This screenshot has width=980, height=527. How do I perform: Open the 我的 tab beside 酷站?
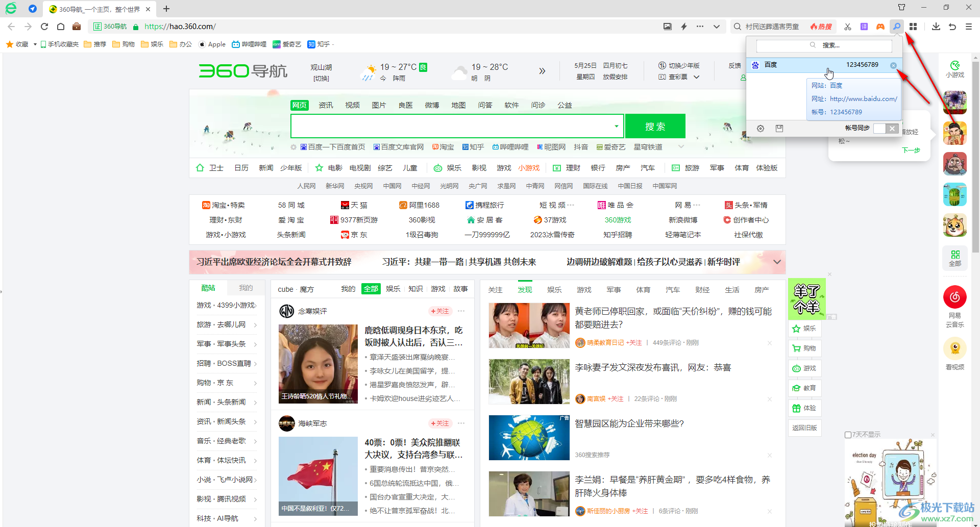click(246, 288)
